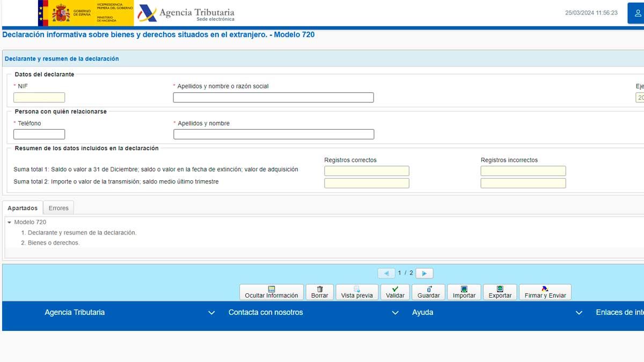Viewport: 644px width, 362px height.
Task: Save the form with Guardar
Action: 428,292
